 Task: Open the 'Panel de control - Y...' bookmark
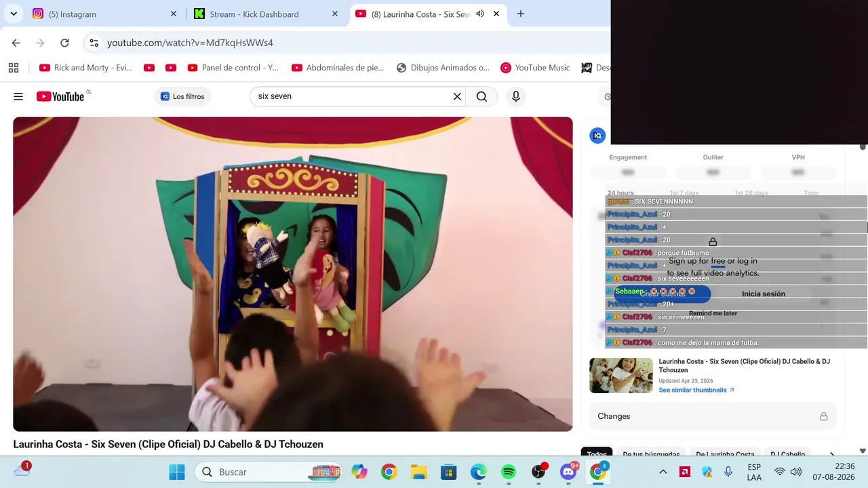(x=233, y=68)
